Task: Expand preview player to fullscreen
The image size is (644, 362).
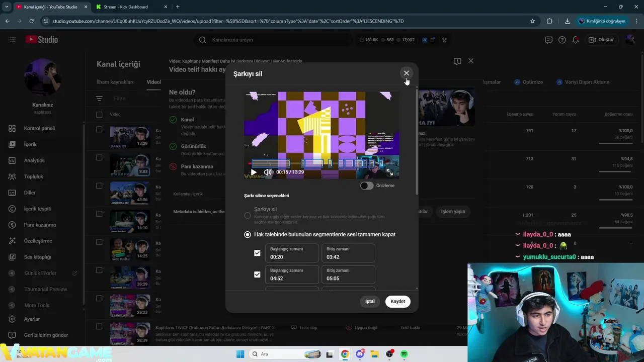Action: click(x=389, y=172)
